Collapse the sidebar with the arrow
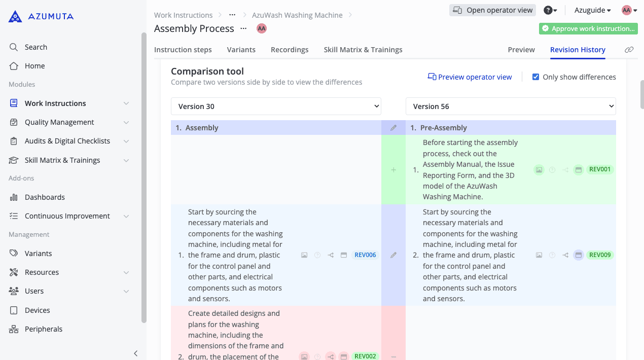The image size is (644, 360). click(x=135, y=353)
